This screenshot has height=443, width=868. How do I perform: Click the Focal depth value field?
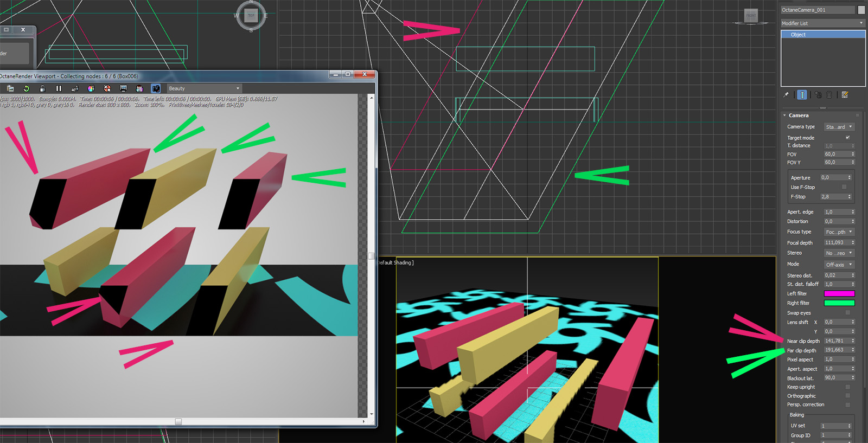[837, 243]
